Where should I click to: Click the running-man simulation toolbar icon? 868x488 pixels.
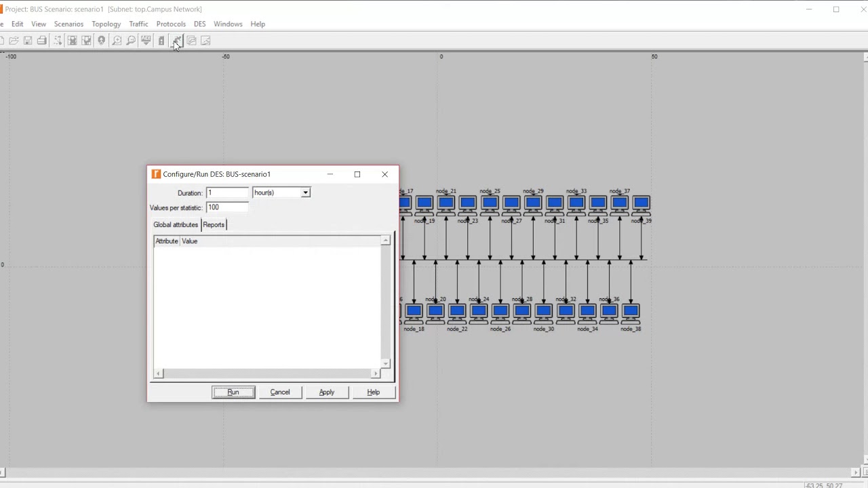(x=177, y=41)
